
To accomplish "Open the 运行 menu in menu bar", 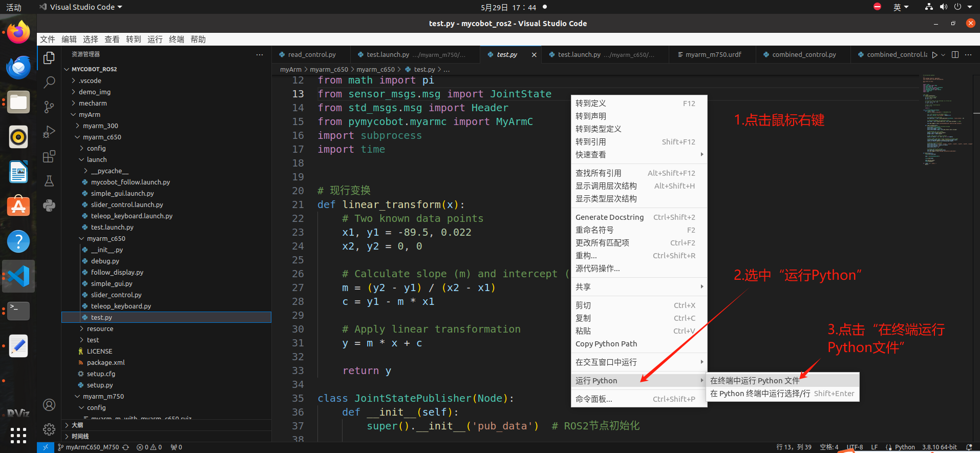I will point(155,39).
